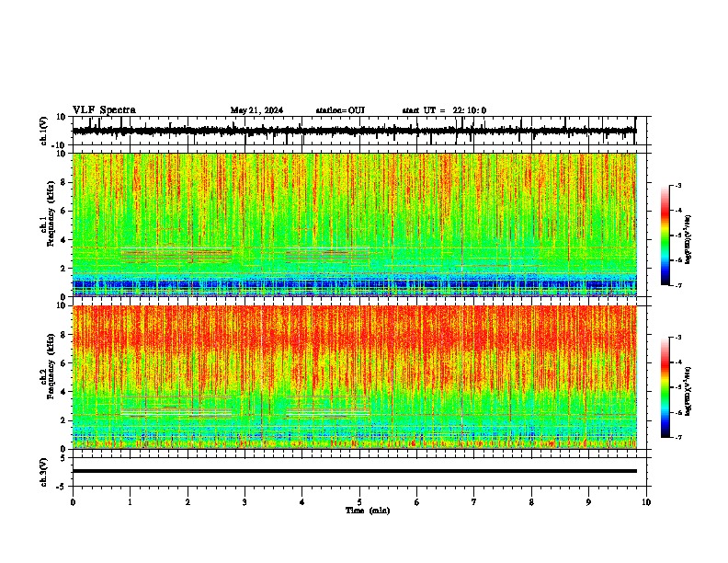The image size is (728, 563).
Task: Click the date 'May 21, 2024'
Action: point(256,110)
